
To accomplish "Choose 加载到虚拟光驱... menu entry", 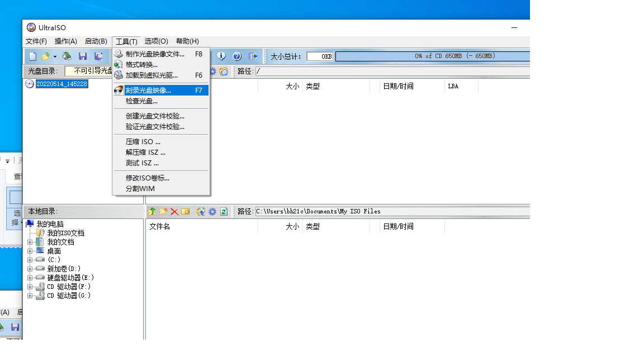I will tap(161, 75).
